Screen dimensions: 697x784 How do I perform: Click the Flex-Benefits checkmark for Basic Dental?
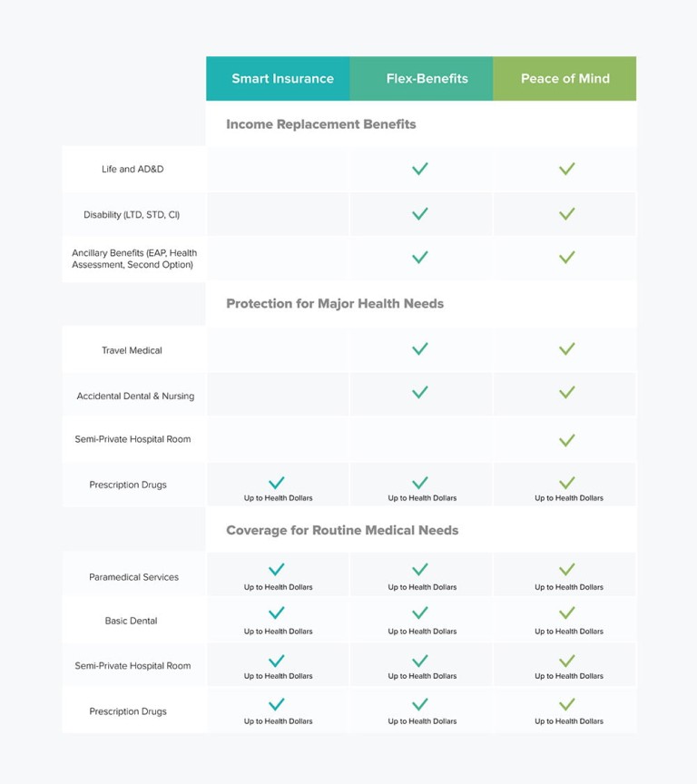click(x=420, y=613)
